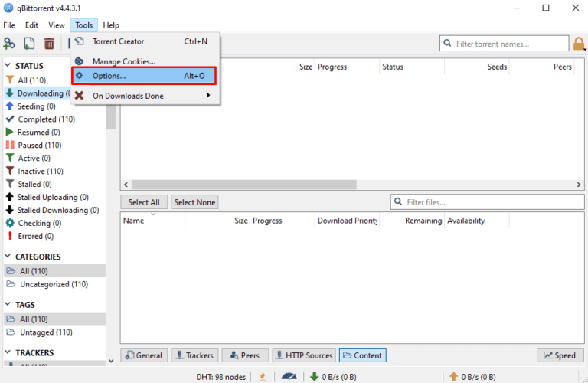This screenshot has width=588, height=383.
Task: Open the View menu
Action: pyautogui.click(x=56, y=25)
